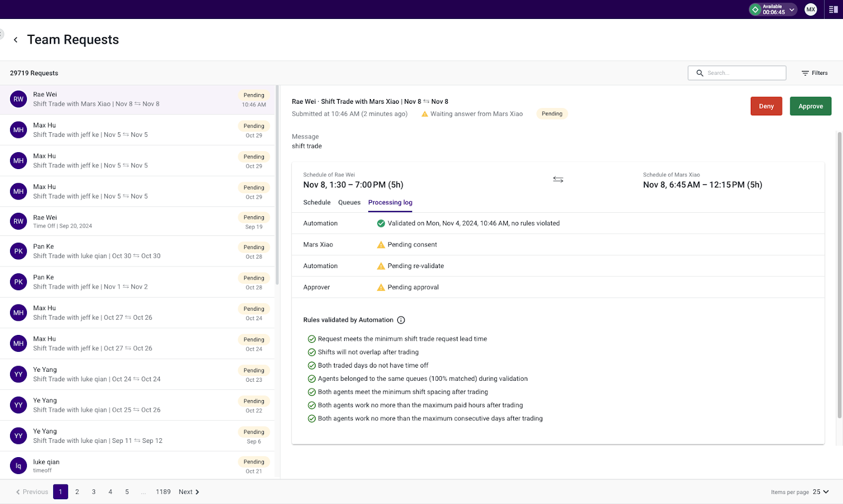Switch to the Schedule tab
This screenshot has width=843, height=504.
click(317, 202)
